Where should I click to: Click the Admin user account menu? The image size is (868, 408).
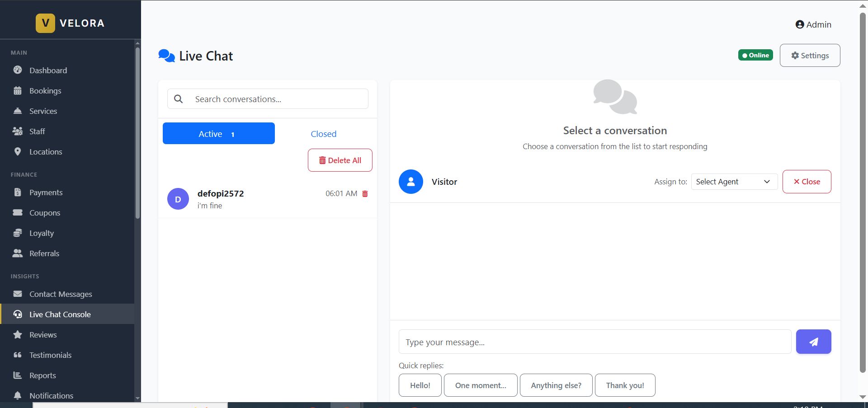(813, 24)
